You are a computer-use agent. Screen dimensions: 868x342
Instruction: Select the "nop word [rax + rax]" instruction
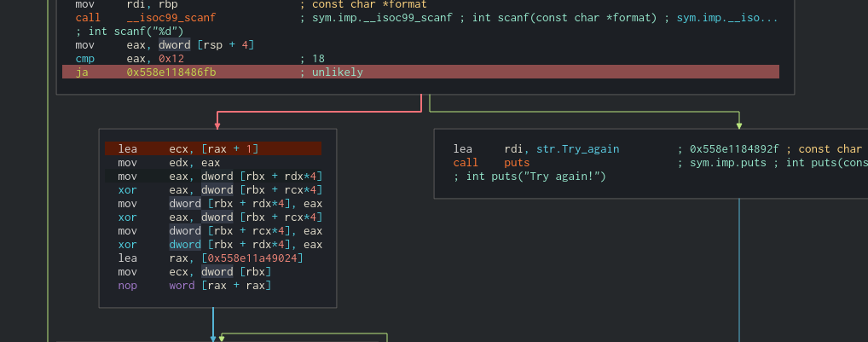coord(194,286)
